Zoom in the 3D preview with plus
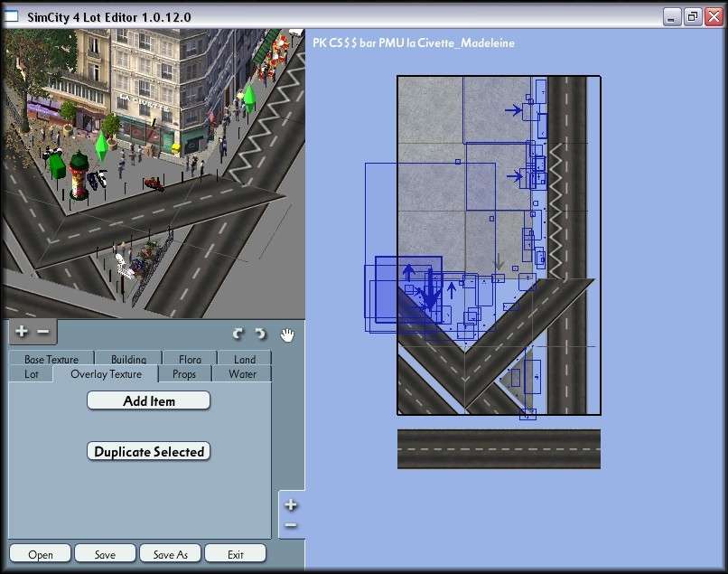 click(x=22, y=332)
